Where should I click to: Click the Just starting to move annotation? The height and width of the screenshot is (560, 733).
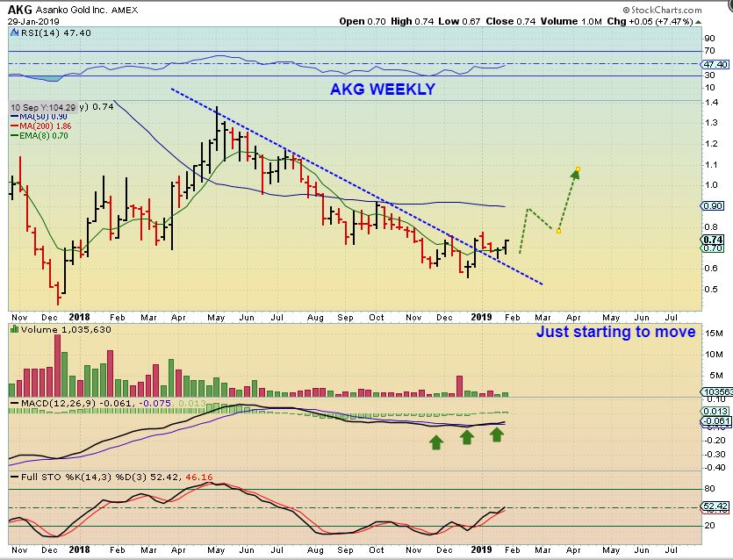tap(615, 332)
